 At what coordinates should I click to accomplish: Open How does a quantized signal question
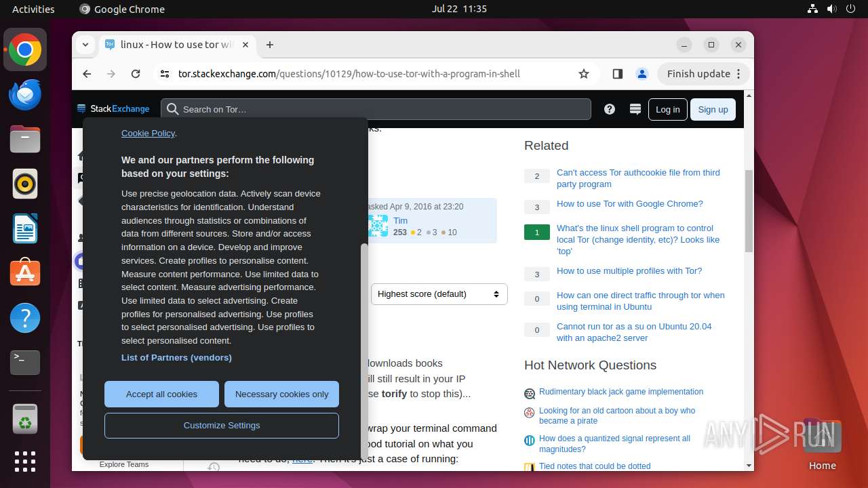pos(614,444)
